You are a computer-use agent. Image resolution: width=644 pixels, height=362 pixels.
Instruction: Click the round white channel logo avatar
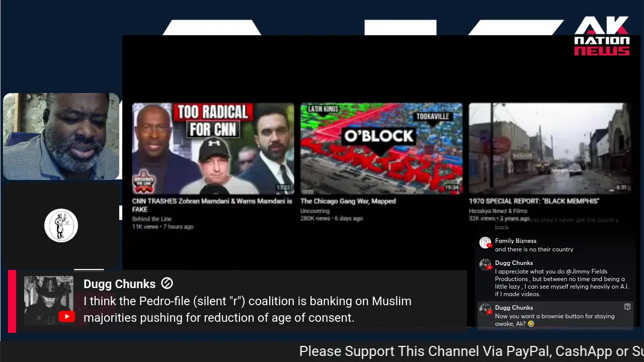click(61, 226)
